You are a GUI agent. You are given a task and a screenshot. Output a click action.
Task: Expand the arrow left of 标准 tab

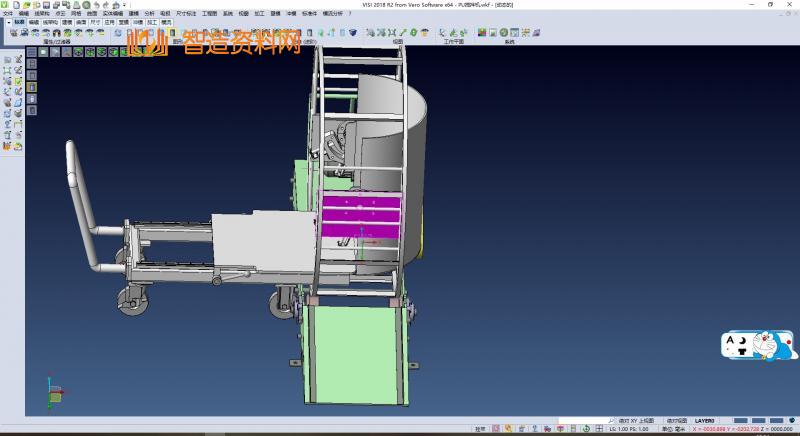pos(8,21)
